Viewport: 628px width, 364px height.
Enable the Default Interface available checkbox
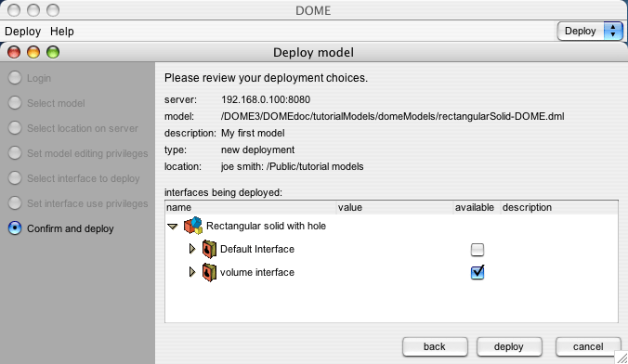(x=477, y=250)
